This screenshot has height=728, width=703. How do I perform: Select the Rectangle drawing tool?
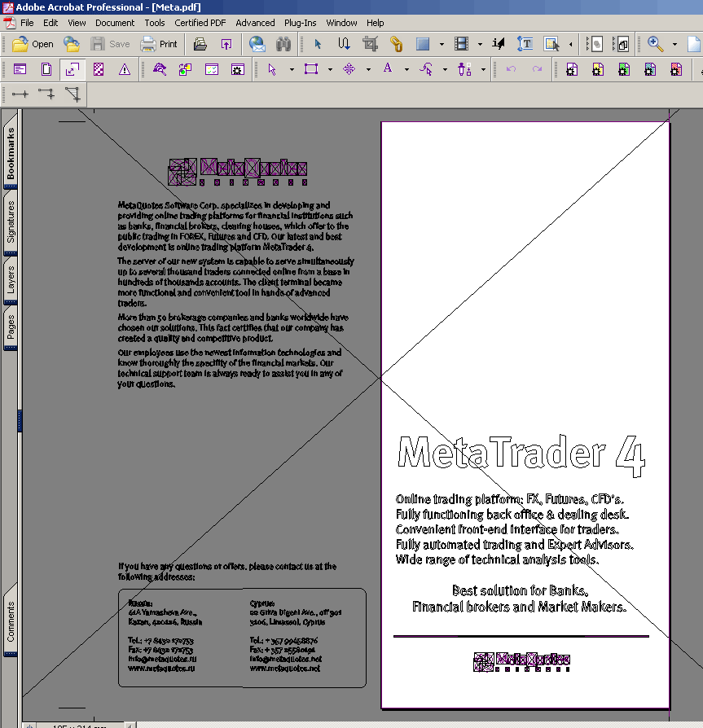(x=310, y=70)
